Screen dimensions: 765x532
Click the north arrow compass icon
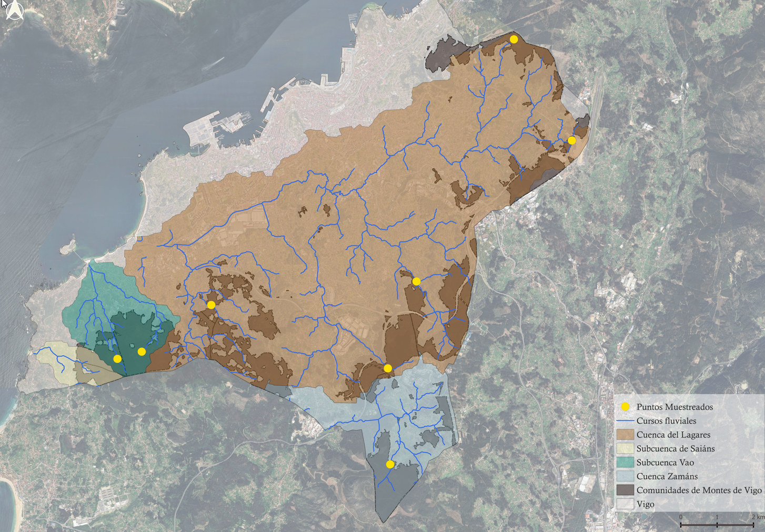coord(15,10)
